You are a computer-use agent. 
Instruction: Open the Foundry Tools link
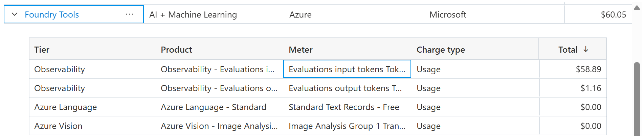[52, 15]
